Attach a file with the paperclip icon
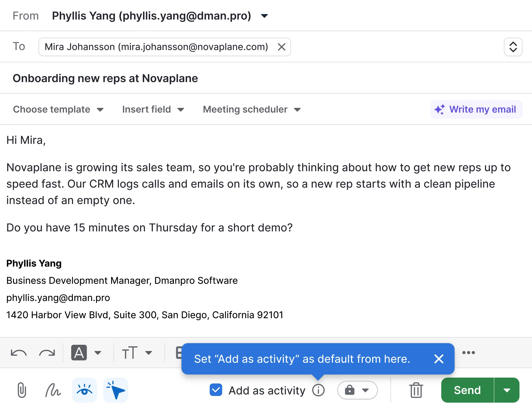 22,390
